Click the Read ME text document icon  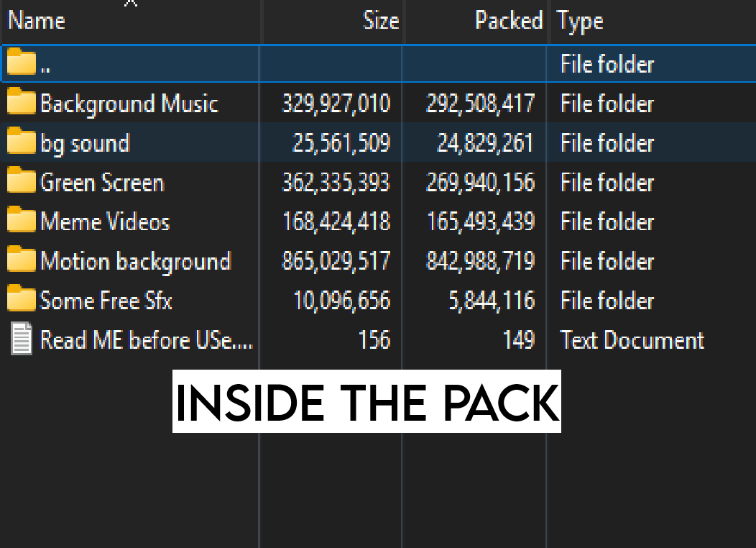click(x=22, y=339)
